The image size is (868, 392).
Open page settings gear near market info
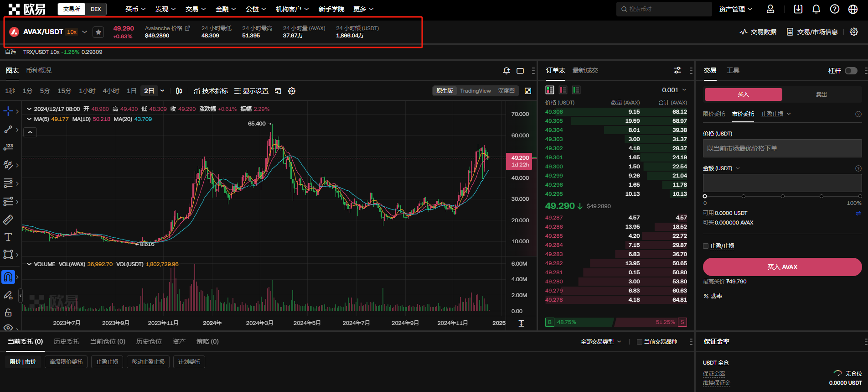[854, 32]
